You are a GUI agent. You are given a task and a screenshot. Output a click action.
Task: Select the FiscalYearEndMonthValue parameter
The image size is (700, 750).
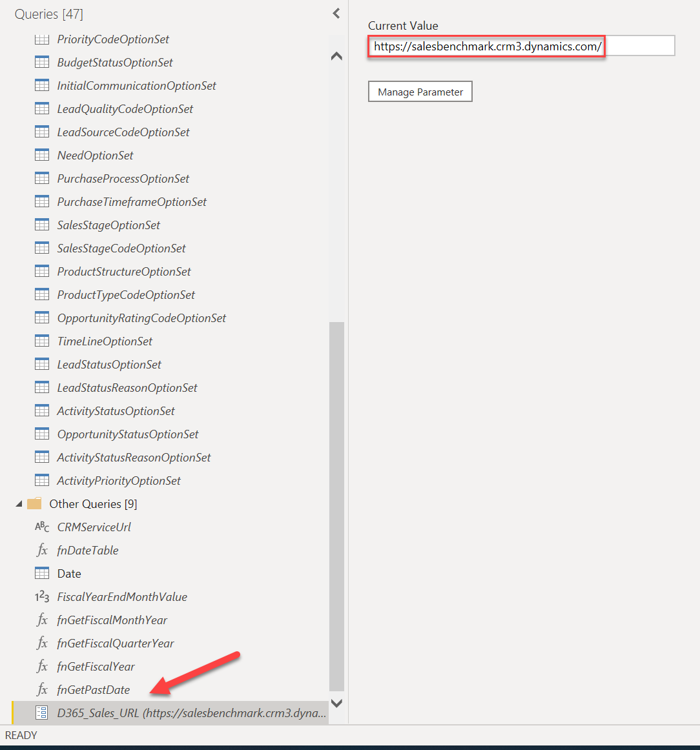tap(122, 597)
